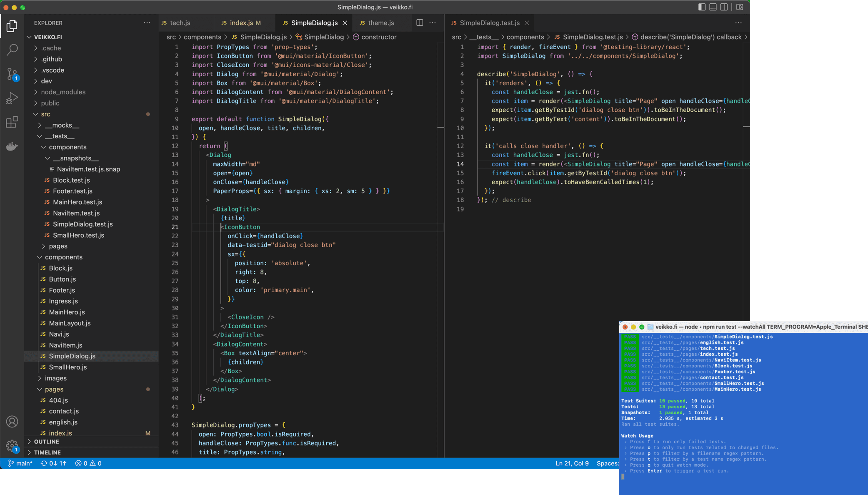The width and height of the screenshot is (868, 495).
Task: Open the Explorer view in activity bar
Action: pos(12,26)
